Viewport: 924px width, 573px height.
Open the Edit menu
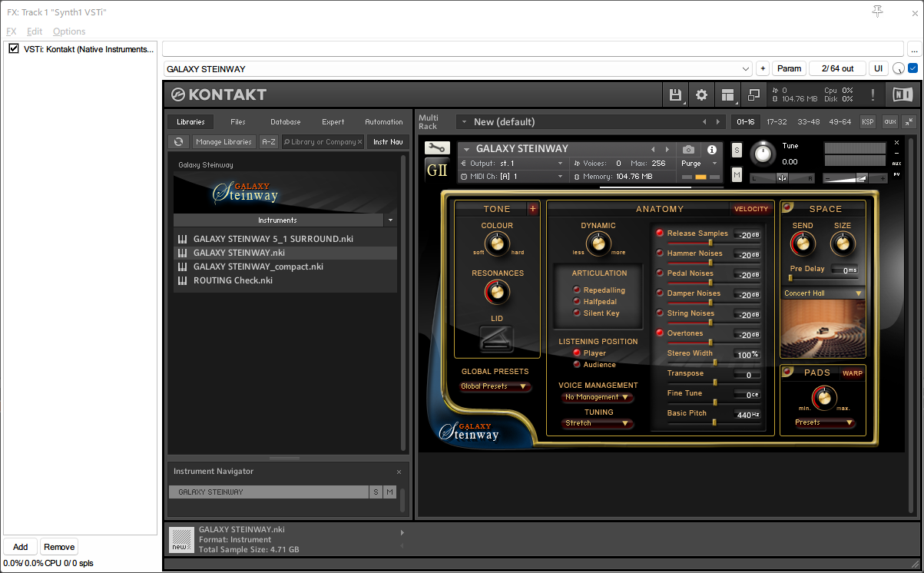(35, 31)
